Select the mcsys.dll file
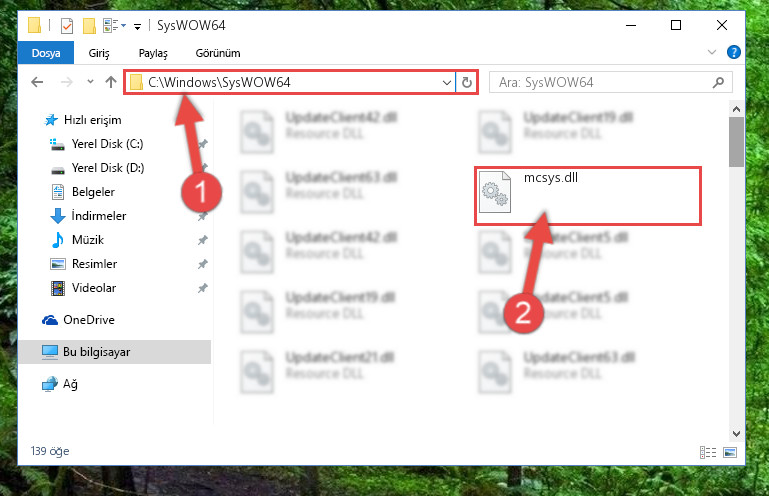This screenshot has width=769, height=496. (x=588, y=196)
